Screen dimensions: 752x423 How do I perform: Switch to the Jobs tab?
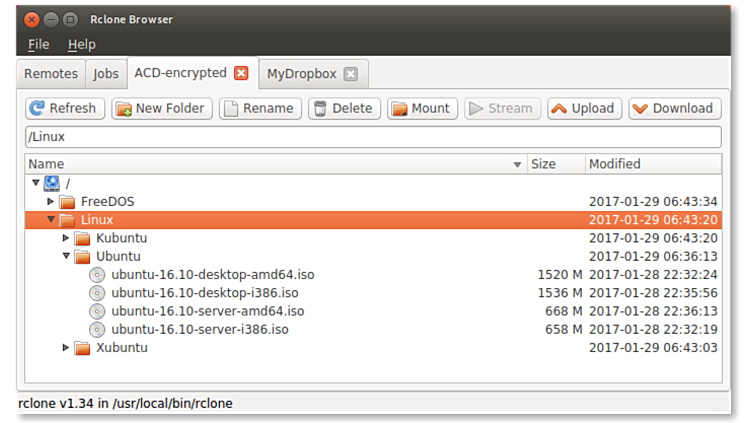106,73
